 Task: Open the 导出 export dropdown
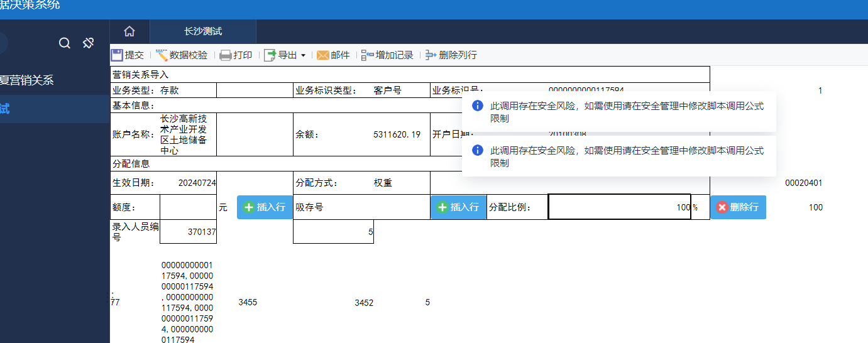click(285, 55)
